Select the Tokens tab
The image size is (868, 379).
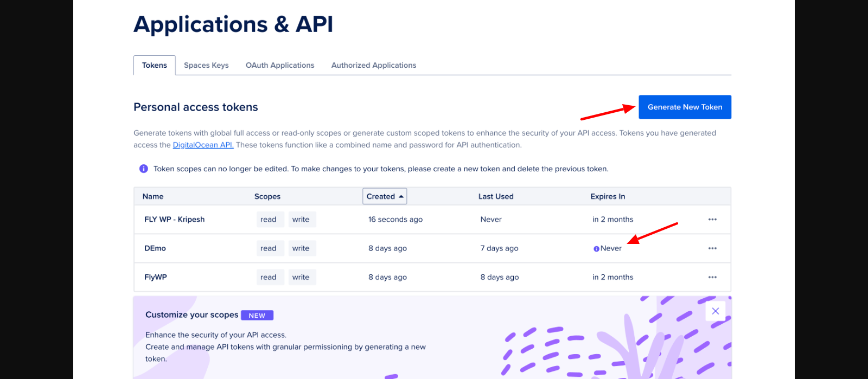[x=155, y=65]
